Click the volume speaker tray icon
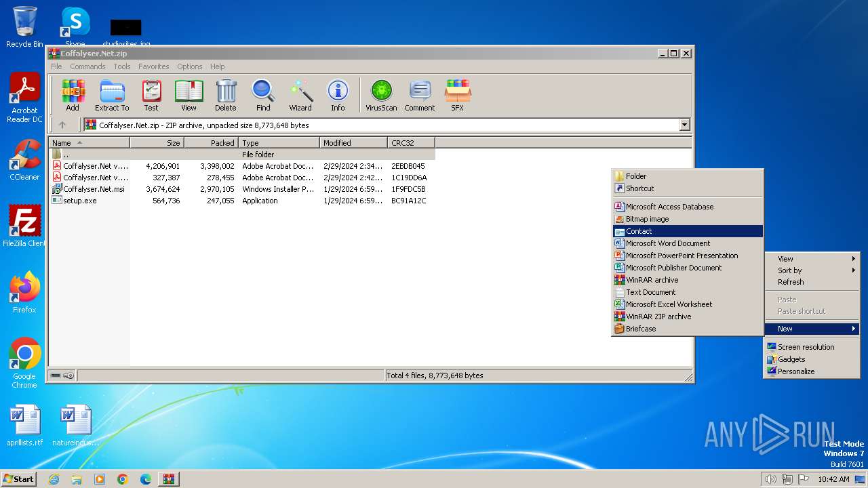 770,479
